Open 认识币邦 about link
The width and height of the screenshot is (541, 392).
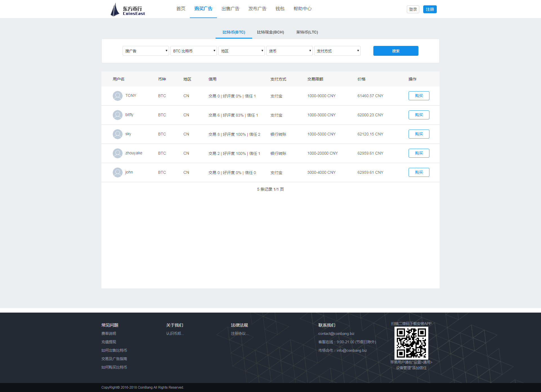coord(175,333)
